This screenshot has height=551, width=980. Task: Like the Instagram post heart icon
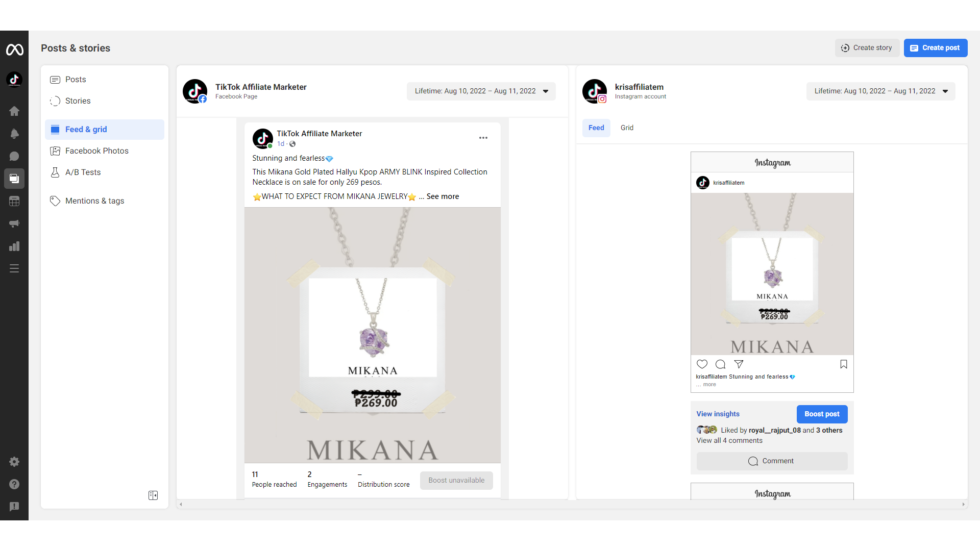(x=702, y=364)
